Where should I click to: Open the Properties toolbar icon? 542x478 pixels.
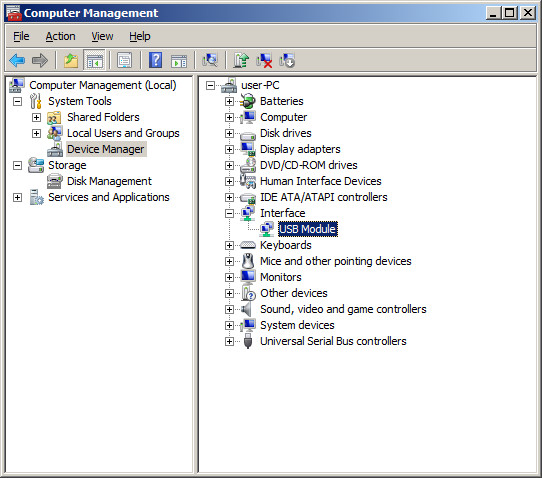point(124,60)
